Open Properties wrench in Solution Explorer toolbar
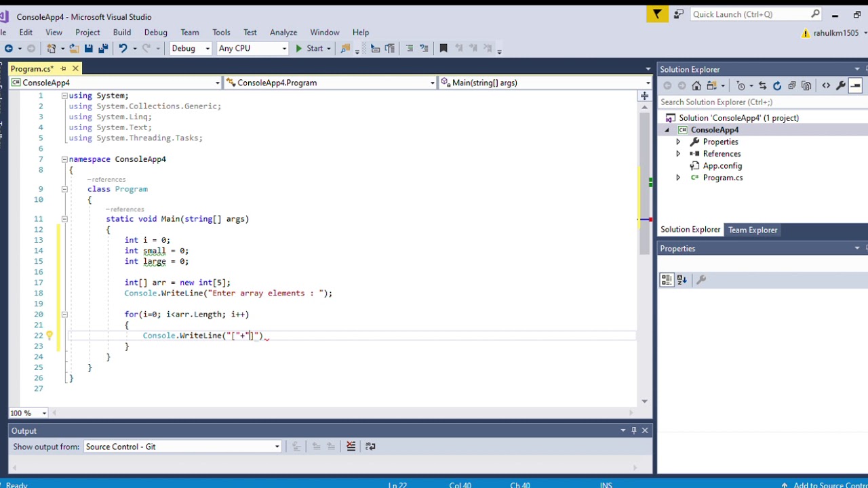 (x=841, y=85)
